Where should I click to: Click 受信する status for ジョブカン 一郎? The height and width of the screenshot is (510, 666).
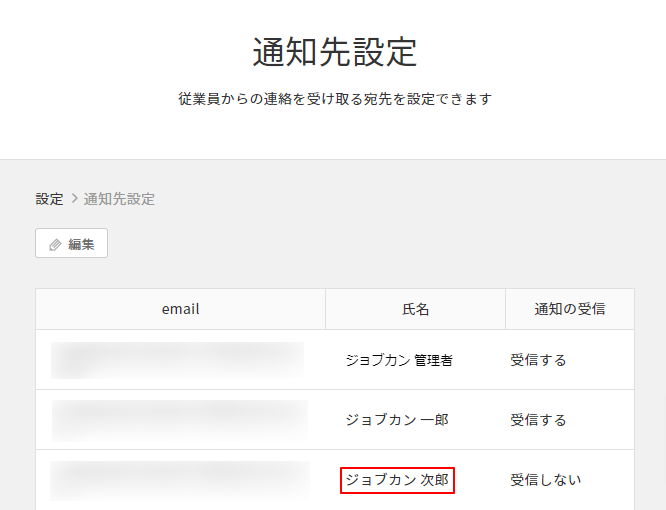(538, 420)
